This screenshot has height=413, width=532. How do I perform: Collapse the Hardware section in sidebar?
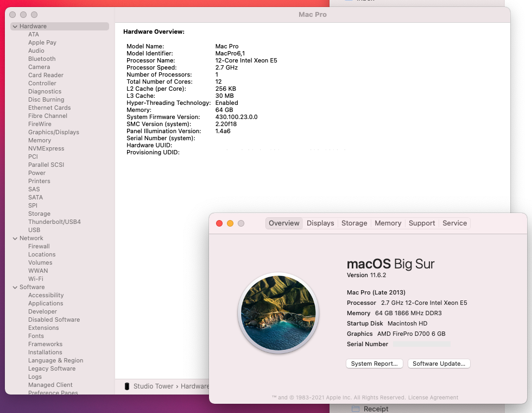click(15, 26)
